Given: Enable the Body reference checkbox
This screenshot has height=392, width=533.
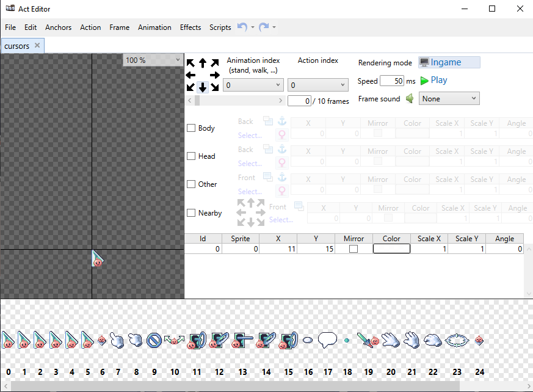Looking at the screenshot, I should [191, 128].
